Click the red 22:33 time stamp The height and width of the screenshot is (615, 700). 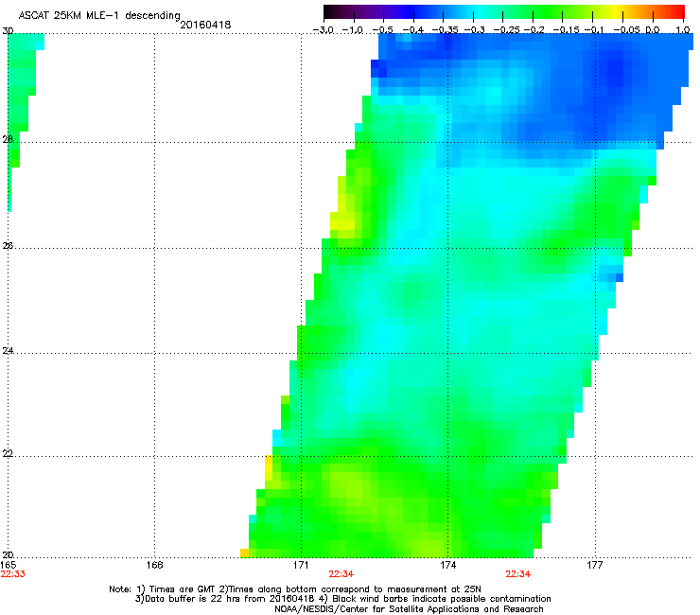click(x=13, y=574)
